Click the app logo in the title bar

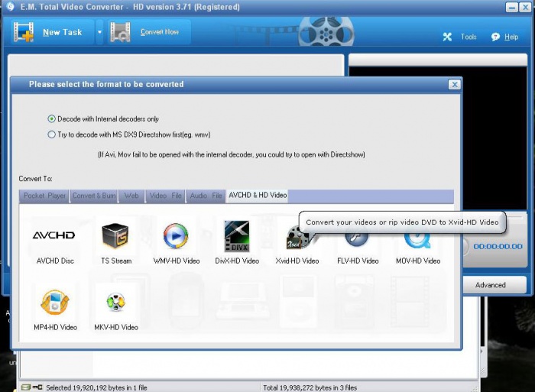[x=11, y=6]
